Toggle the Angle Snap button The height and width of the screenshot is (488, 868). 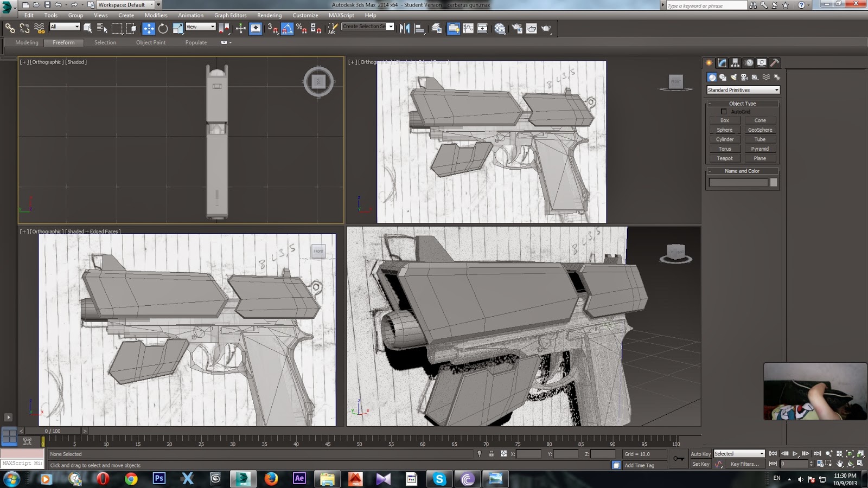[x=287, y=28]
